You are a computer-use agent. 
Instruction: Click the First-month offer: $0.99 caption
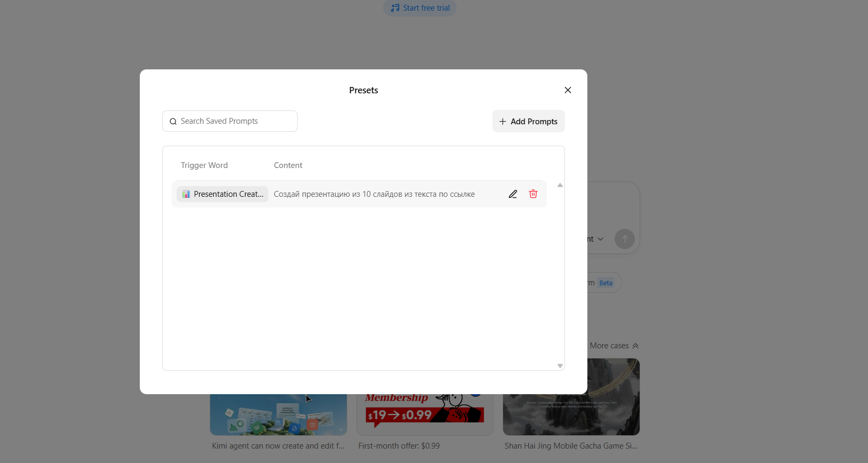399,446
